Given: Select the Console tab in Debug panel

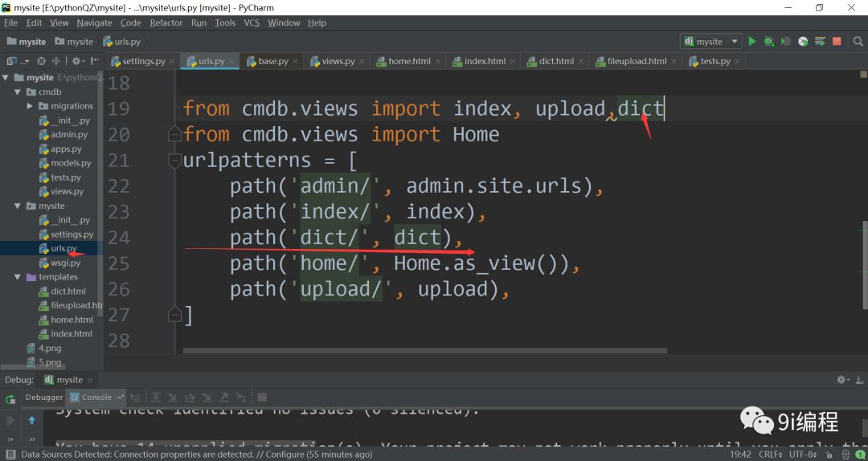Looking at the screenshot, I should click(97, 398).
